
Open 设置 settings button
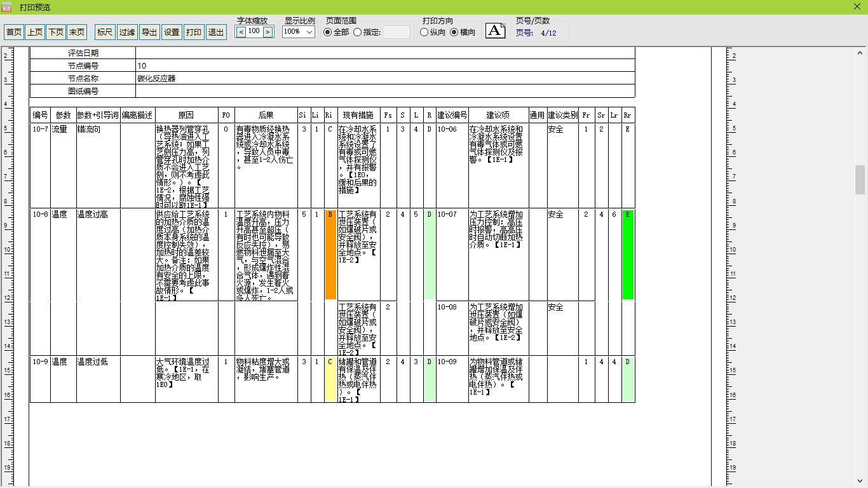(172, 32)
